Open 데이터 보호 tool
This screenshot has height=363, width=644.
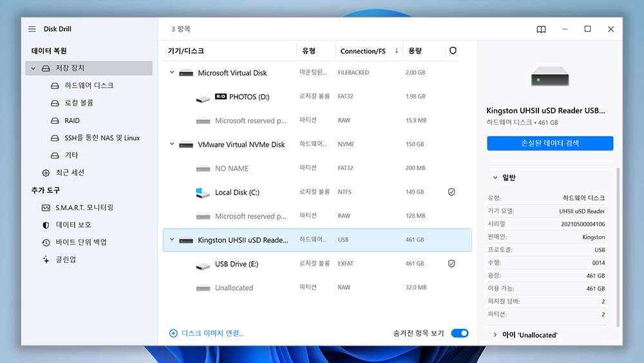click(73, 225)
